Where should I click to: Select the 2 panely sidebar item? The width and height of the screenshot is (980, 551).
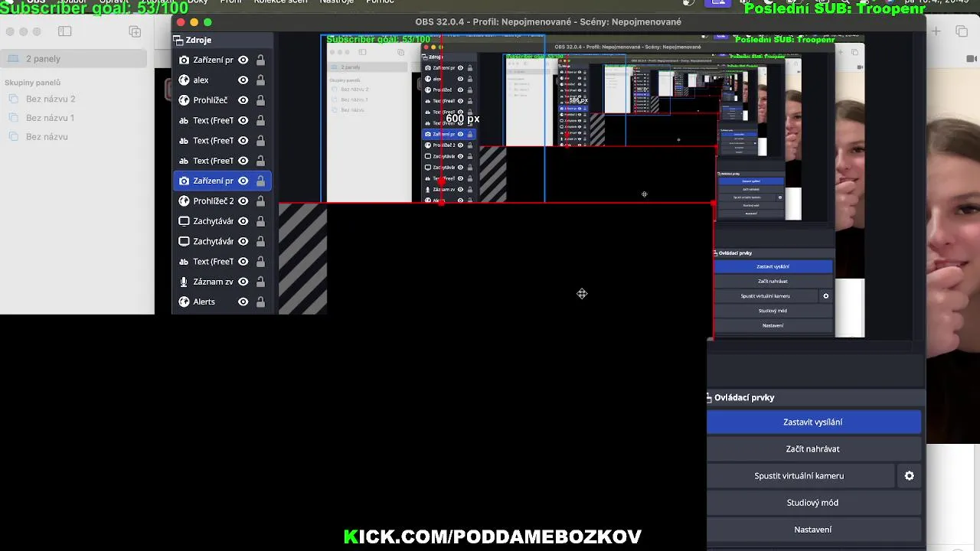coord(74,59)
